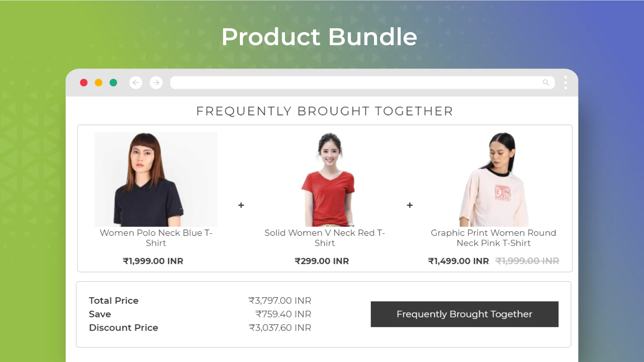Click the Graphic Print Women Round Neck title
Viewport: 644px width, 362px height.
coord(493,238)
